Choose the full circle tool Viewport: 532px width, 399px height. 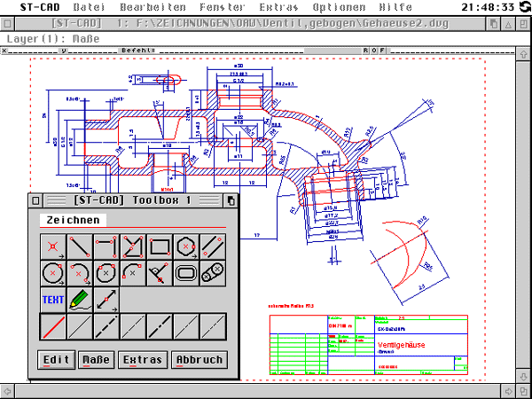coord(54,272)
